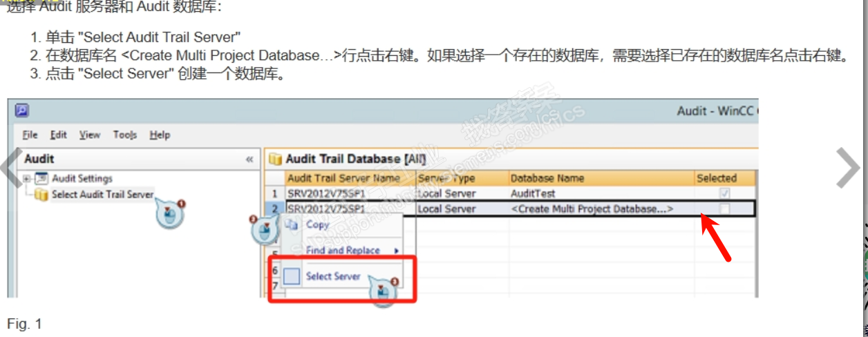This screenshot has width=868, height=337.
Task: Click the Select Audit Trail Server folder icon
Action: pos(41,195)
